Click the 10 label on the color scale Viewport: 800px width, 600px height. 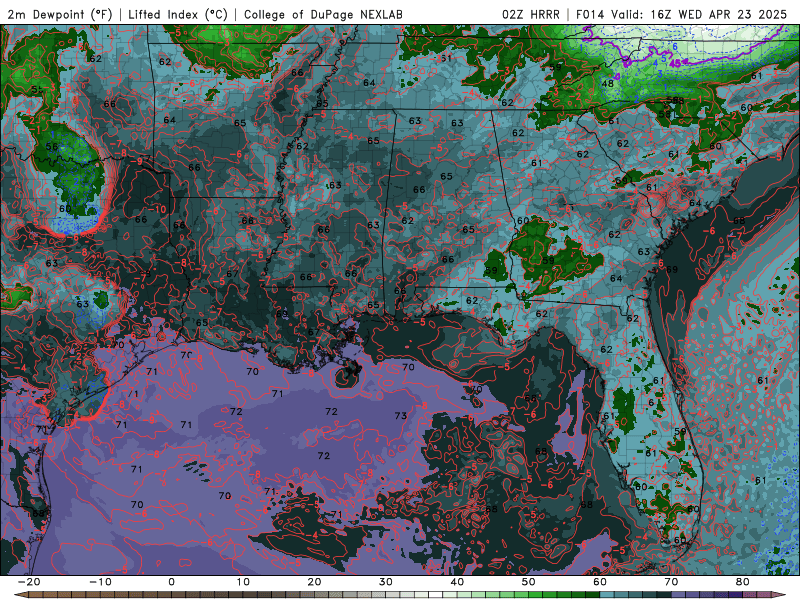pyautogui.click(x=243, y=582)
